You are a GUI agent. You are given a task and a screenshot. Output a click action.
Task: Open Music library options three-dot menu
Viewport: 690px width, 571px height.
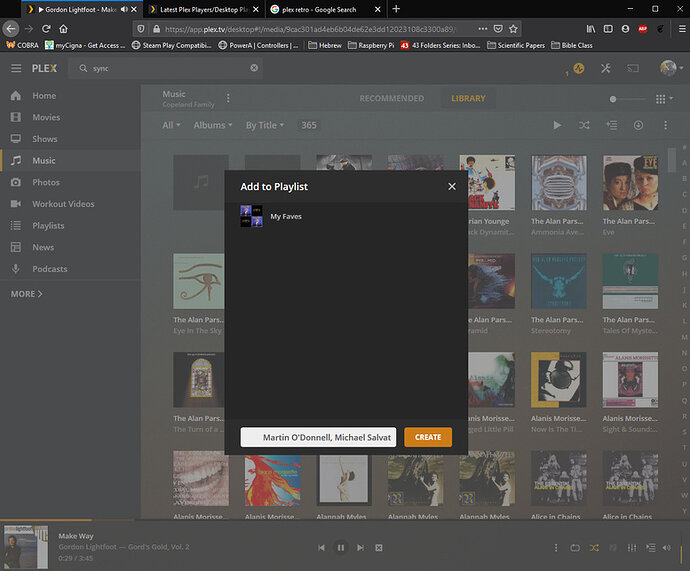[x=228, y=98]
